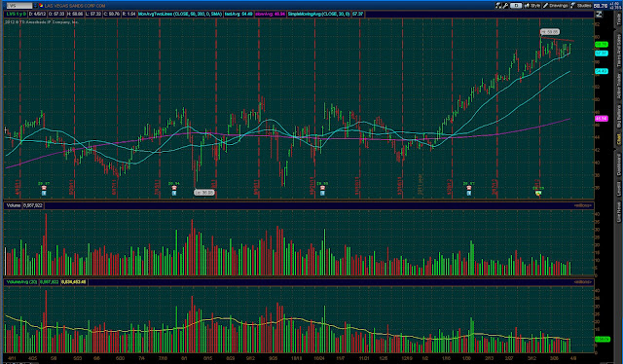
Task: Open the Times And Sales sidebar tab
Action: (618, 50)
